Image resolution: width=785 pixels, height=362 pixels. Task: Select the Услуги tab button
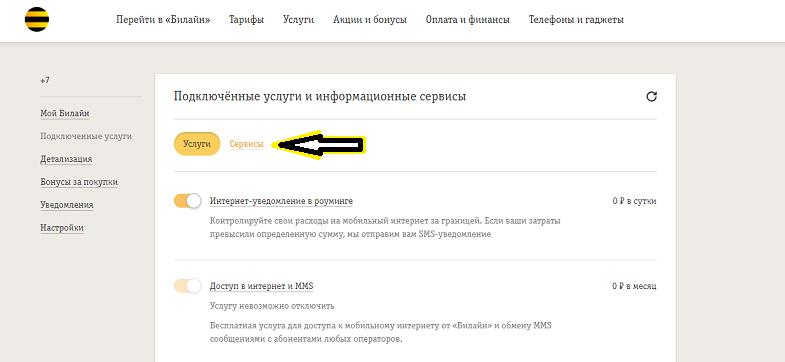point(197,144)
